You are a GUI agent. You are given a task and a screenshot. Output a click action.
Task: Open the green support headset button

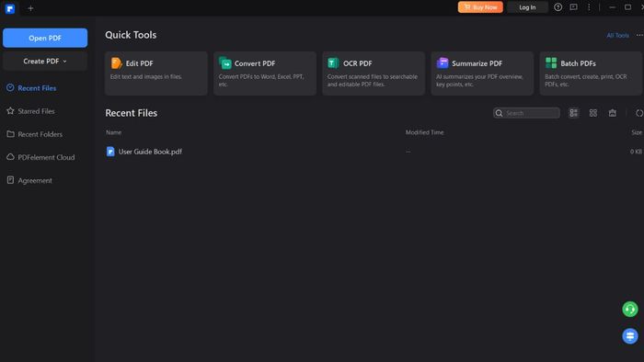tap(630, 309)
